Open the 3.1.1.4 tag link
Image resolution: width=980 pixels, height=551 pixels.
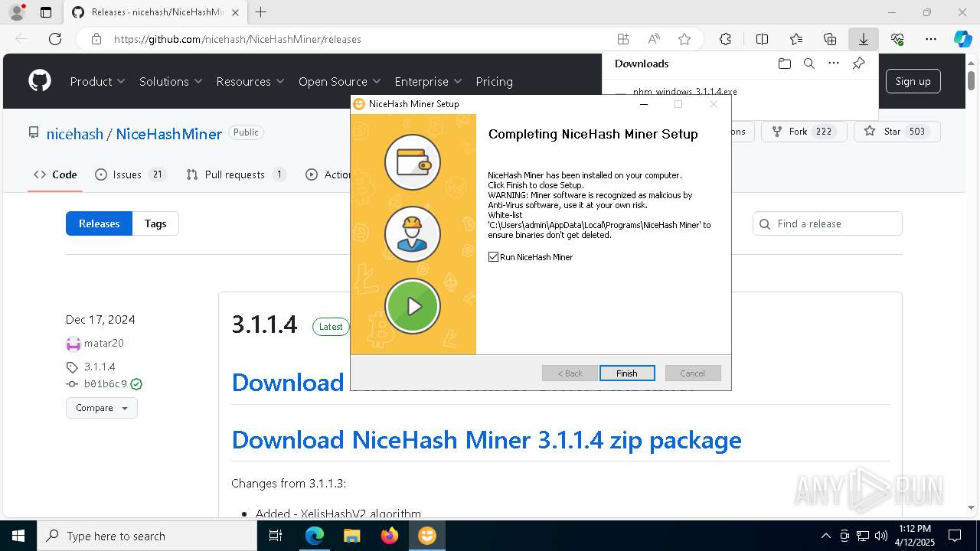coord(100,367)
